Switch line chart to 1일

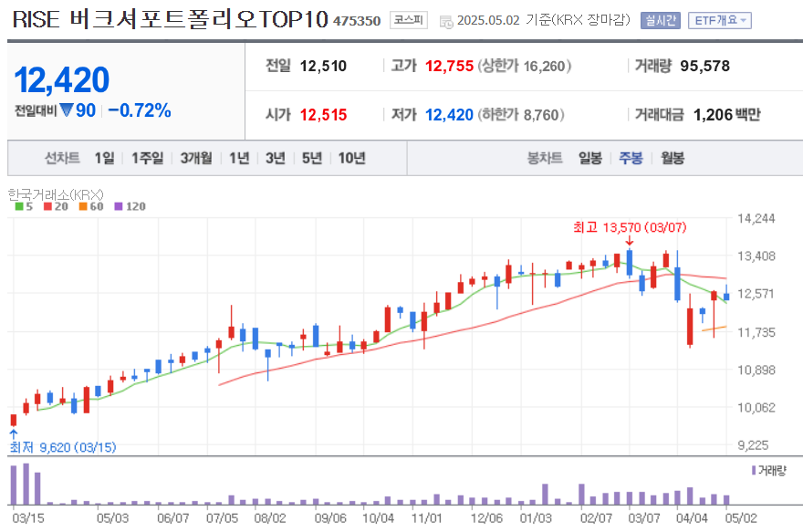pos(104,158)
